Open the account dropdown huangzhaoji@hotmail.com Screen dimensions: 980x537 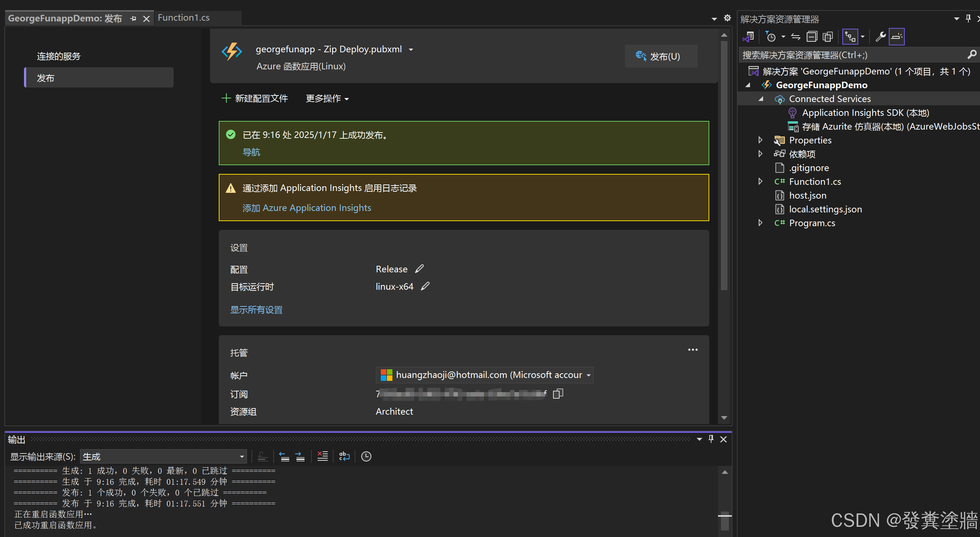[484, 375]
